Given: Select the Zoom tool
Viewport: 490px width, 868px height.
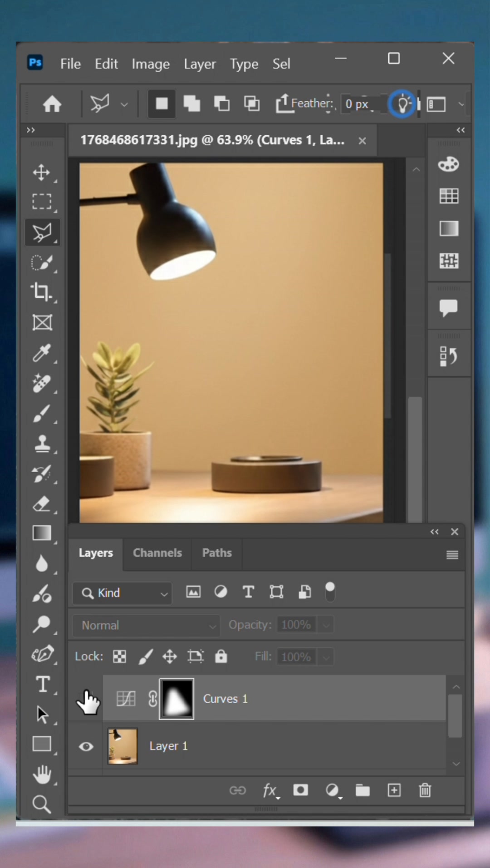Looking at the screenshot, I should tap(42, 804).
